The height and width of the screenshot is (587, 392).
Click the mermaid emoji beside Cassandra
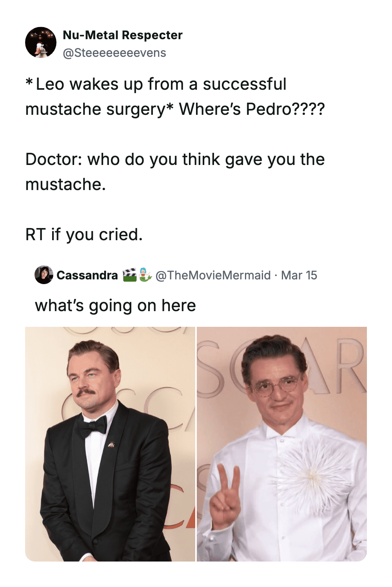pos(145,275)
